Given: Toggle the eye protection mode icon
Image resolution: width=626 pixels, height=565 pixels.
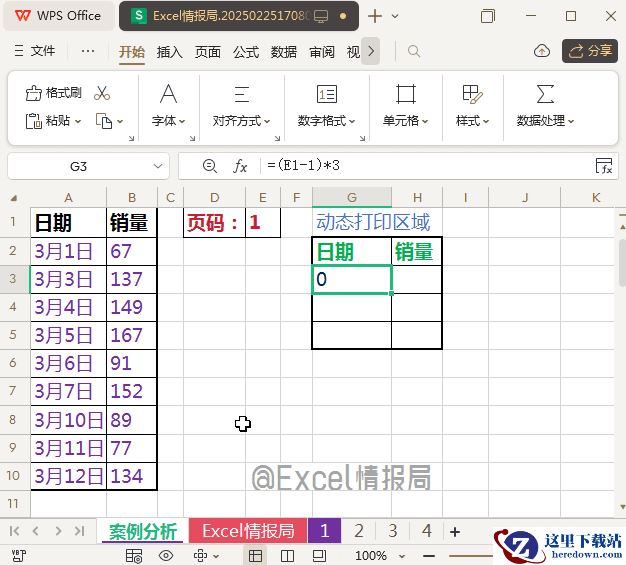Looking at the screenshot, I should pos(166,555).
